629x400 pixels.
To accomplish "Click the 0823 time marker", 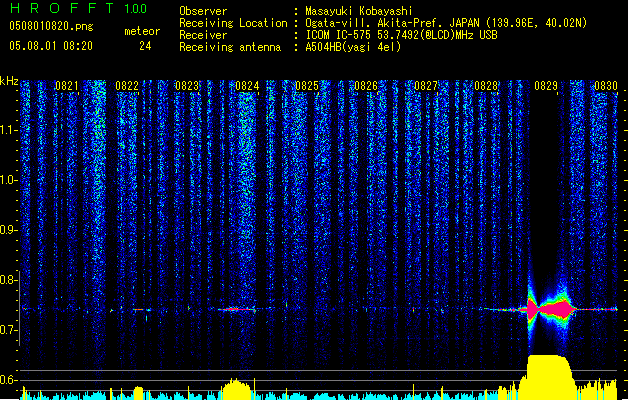I will (187, 86).
